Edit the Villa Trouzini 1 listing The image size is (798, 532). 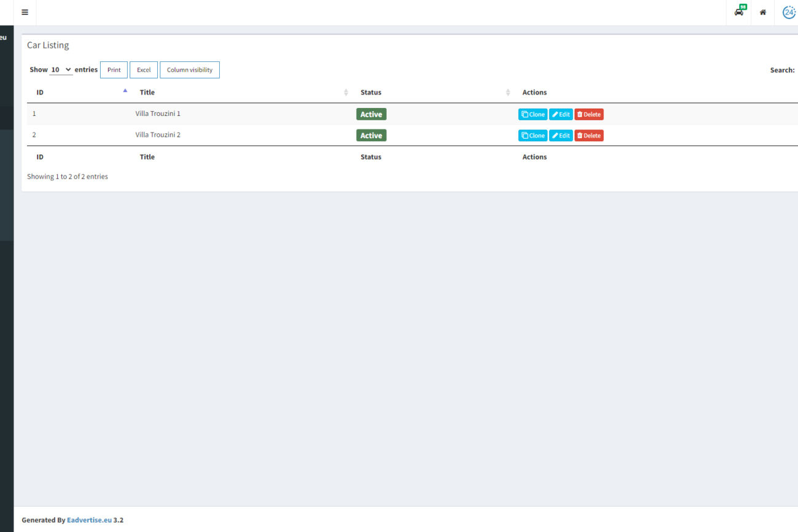coord(560,114)
